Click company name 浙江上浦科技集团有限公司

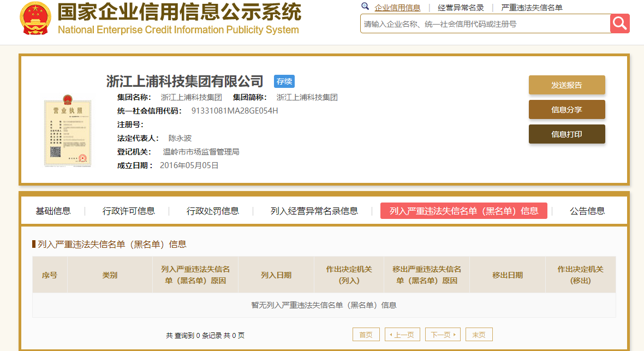tap(185, 81)
